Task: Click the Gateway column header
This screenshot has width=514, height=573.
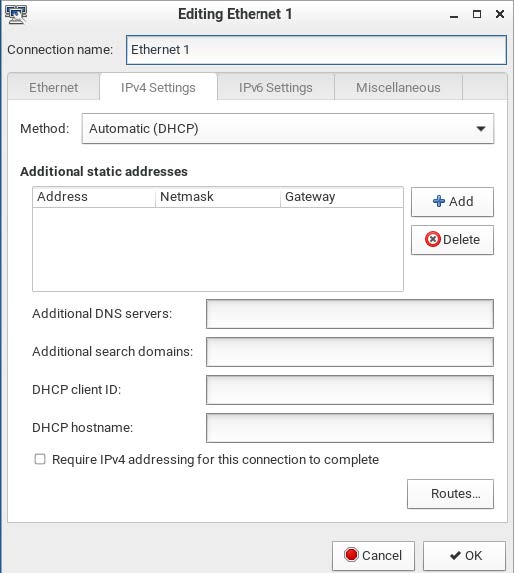Action: [x=342, y=197]
